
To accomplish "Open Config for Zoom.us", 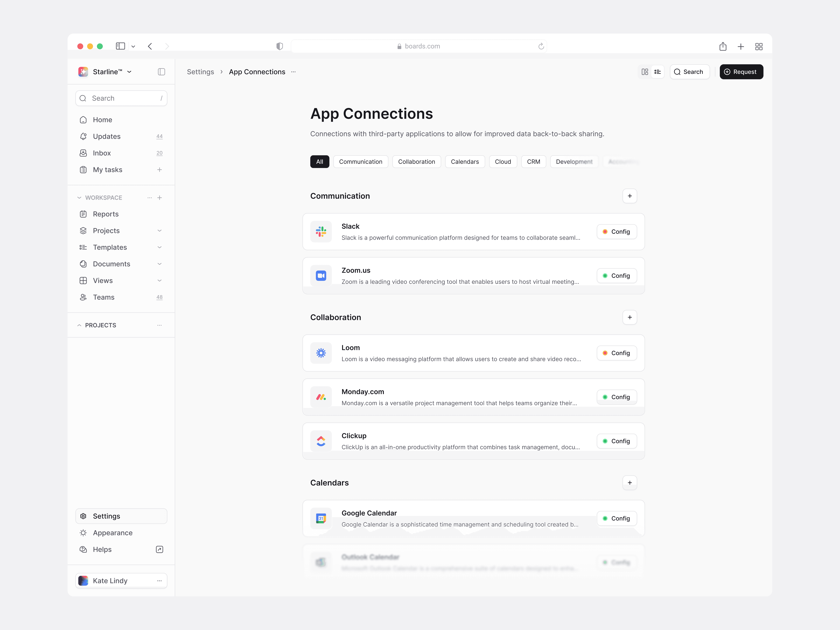I will tap(616, 276).
